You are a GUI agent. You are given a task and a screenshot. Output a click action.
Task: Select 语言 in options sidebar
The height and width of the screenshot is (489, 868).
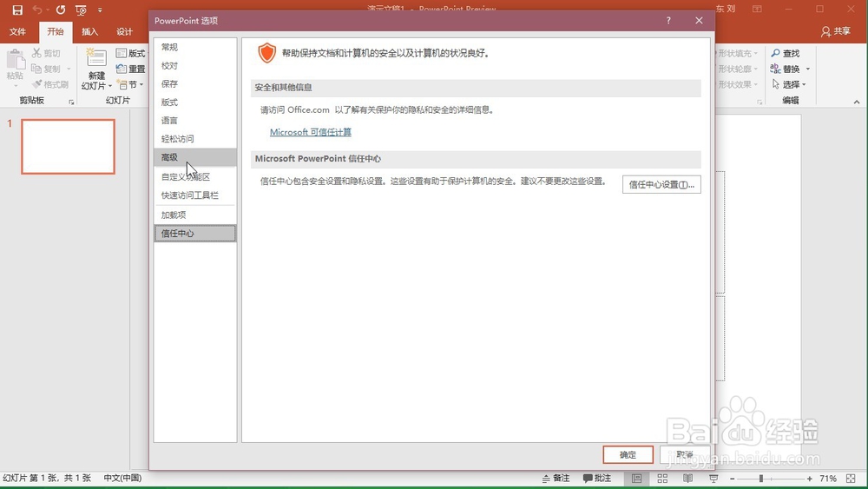point(194,120)
